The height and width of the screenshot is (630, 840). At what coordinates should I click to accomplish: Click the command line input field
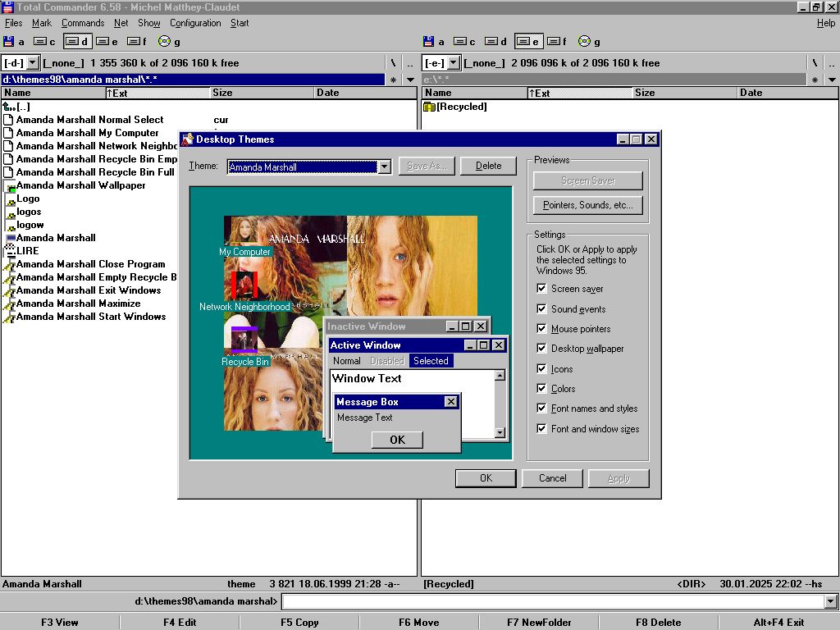[x=553, y=602]
